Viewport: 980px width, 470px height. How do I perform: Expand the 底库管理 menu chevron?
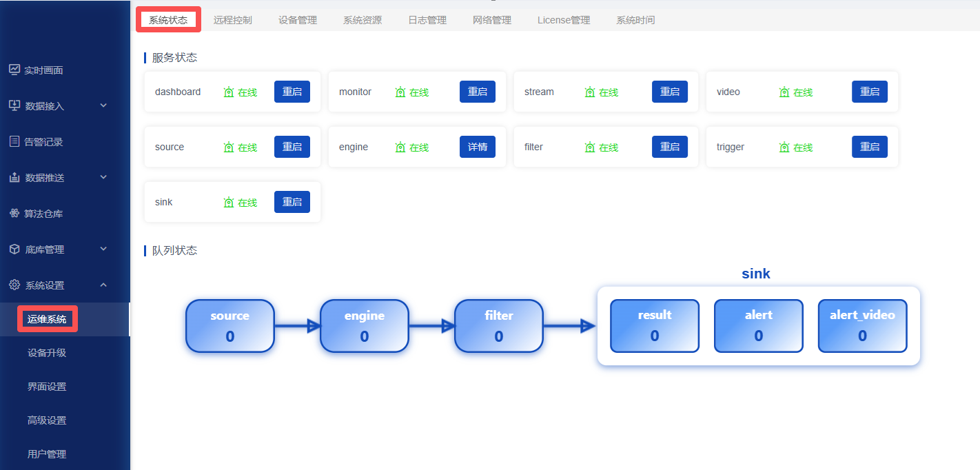click(103, 249)
